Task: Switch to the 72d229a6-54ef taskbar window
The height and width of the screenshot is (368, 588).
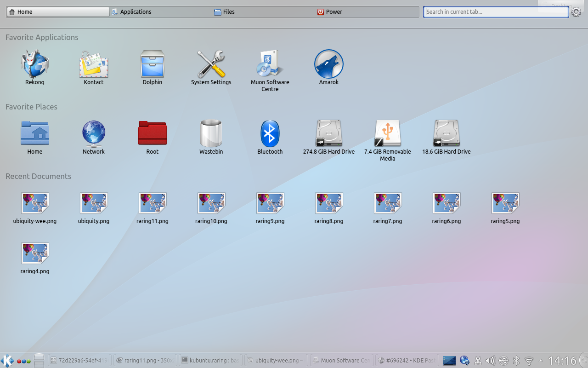Action: coord(79,361)
